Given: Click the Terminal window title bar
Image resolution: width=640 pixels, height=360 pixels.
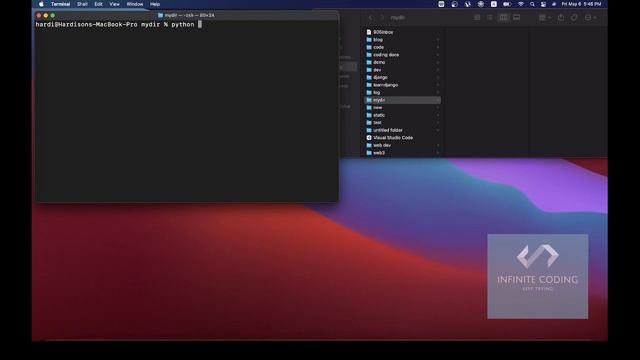Looking at the screenshot, I should click(x=187, y=15).
